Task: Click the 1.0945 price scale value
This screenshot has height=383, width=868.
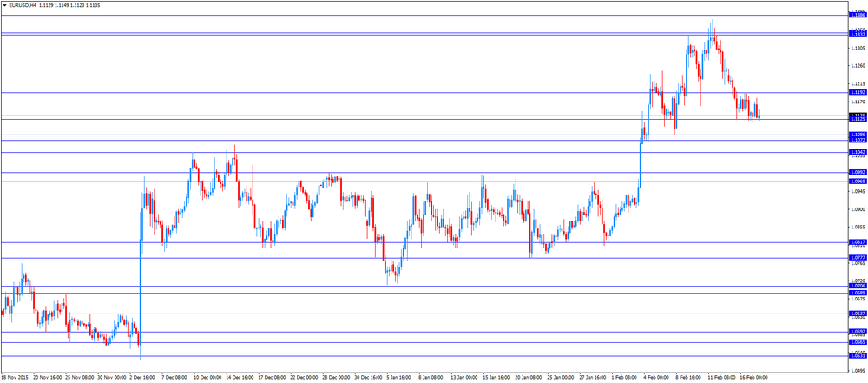Action: [858, 192]
